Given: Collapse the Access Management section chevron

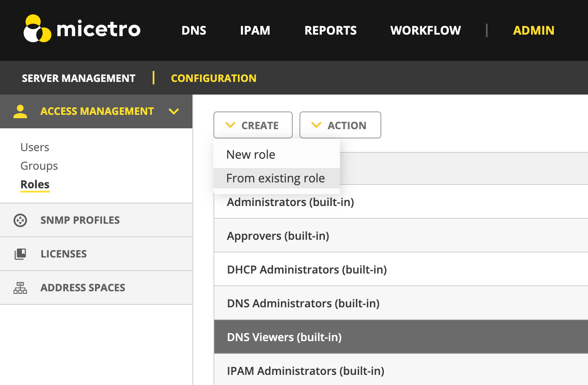Looking at the screenshot, I should click(x=174, y=111).
